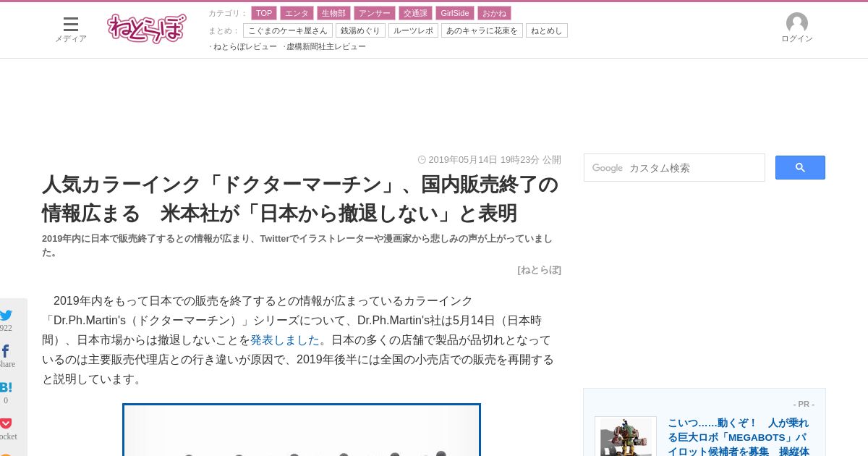Open ねとらぼレビュー link

click(244, 46)
